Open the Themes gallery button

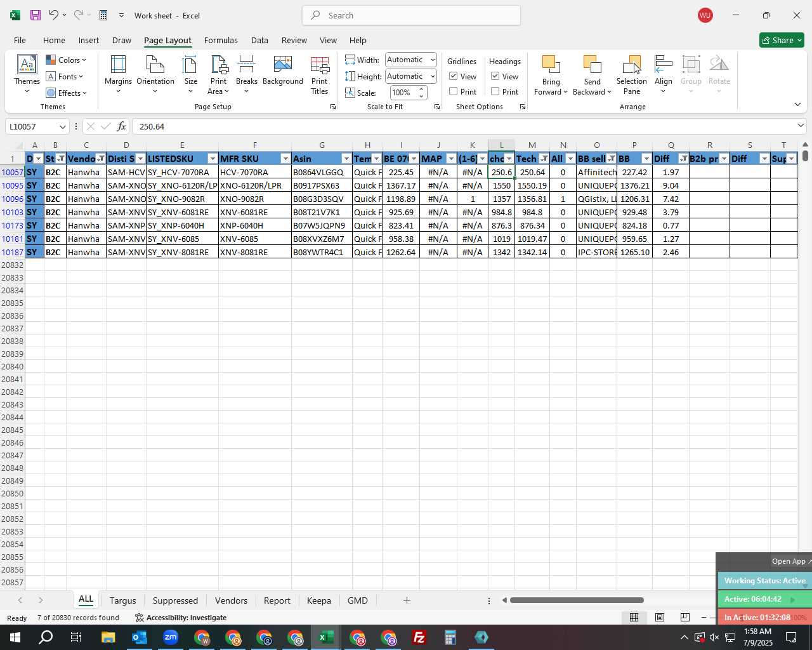coord(27,75)
